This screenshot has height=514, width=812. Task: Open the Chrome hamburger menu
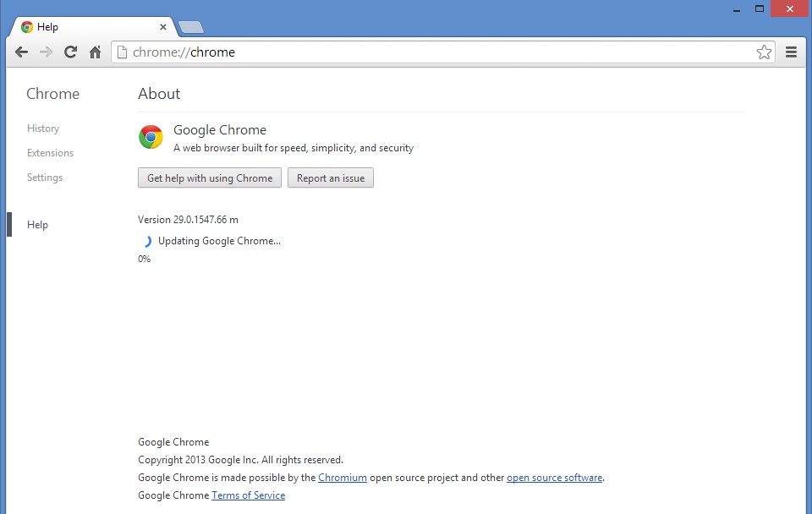[791, 52]
